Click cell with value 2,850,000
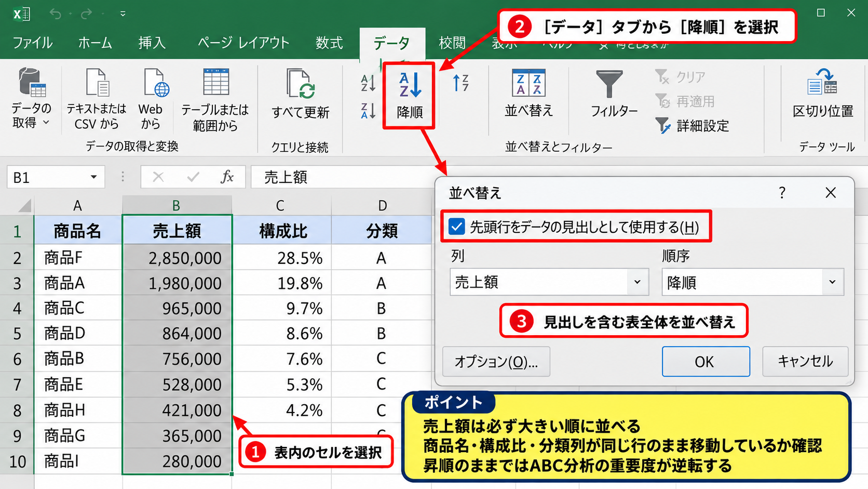Image resolution: width=868 pixels, height=489 pixels. tap(177, 258)
